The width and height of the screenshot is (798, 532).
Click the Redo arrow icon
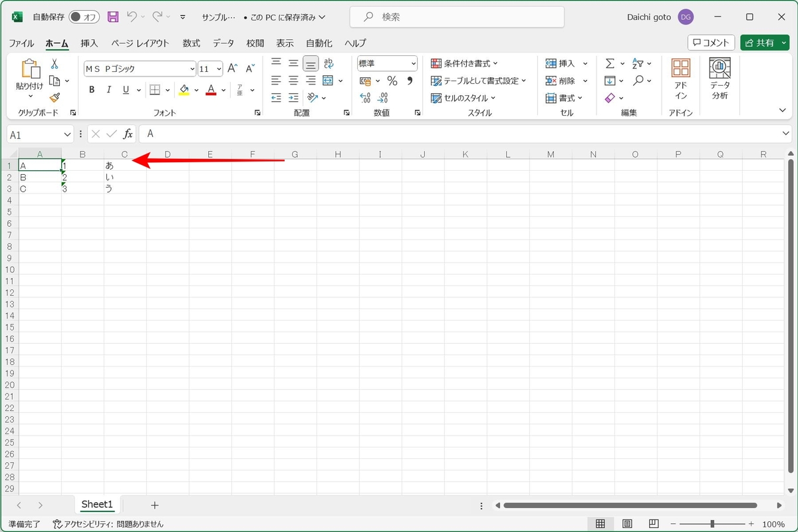158,17
